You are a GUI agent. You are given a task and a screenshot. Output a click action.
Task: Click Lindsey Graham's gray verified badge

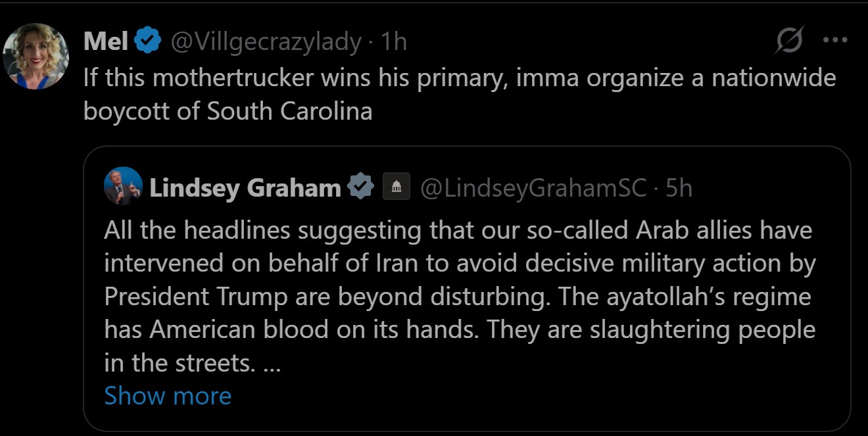tap(360, 187)
